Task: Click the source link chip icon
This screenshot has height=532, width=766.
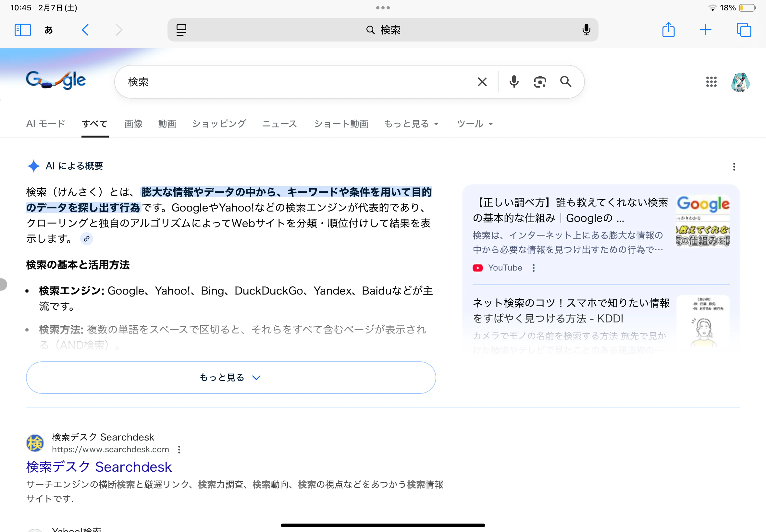Action: pyautogui.click(x=86, y=239)
